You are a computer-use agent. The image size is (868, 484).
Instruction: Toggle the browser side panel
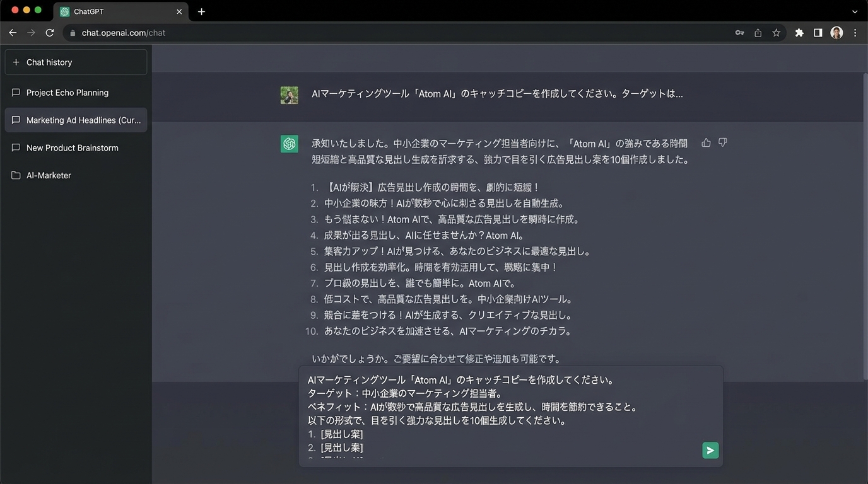click(818, 33)
